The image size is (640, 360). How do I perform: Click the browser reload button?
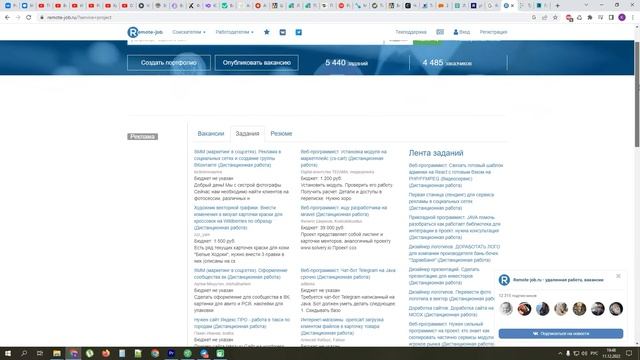pos(28,18)
